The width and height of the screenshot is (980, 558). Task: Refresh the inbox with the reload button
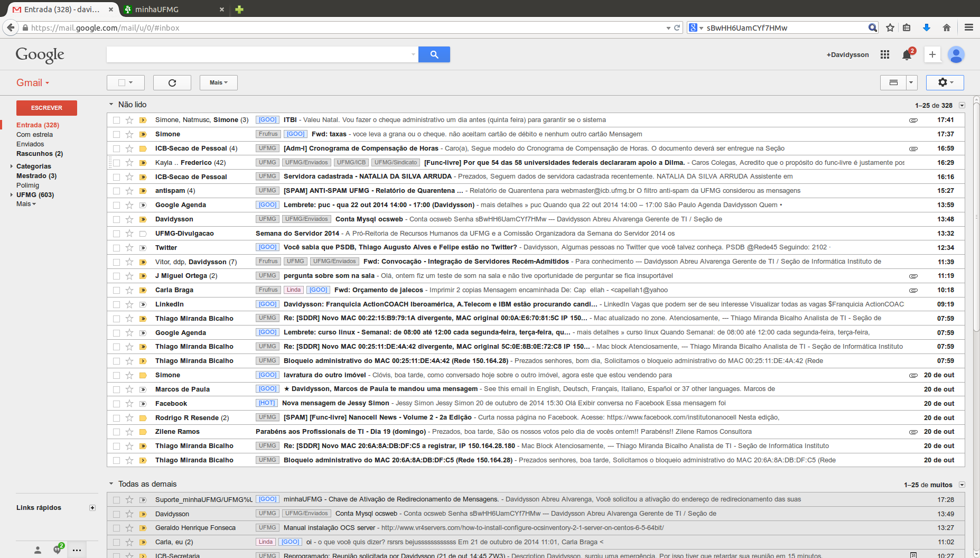(172, 82)
